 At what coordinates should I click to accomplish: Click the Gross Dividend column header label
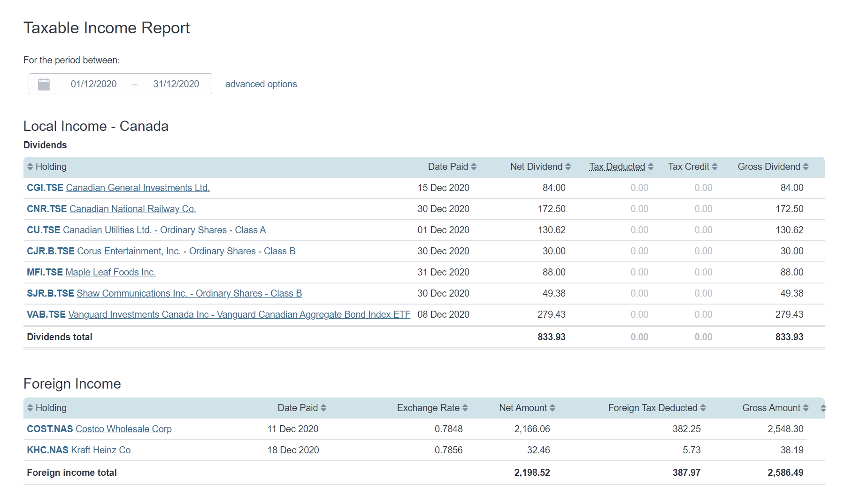769,167
